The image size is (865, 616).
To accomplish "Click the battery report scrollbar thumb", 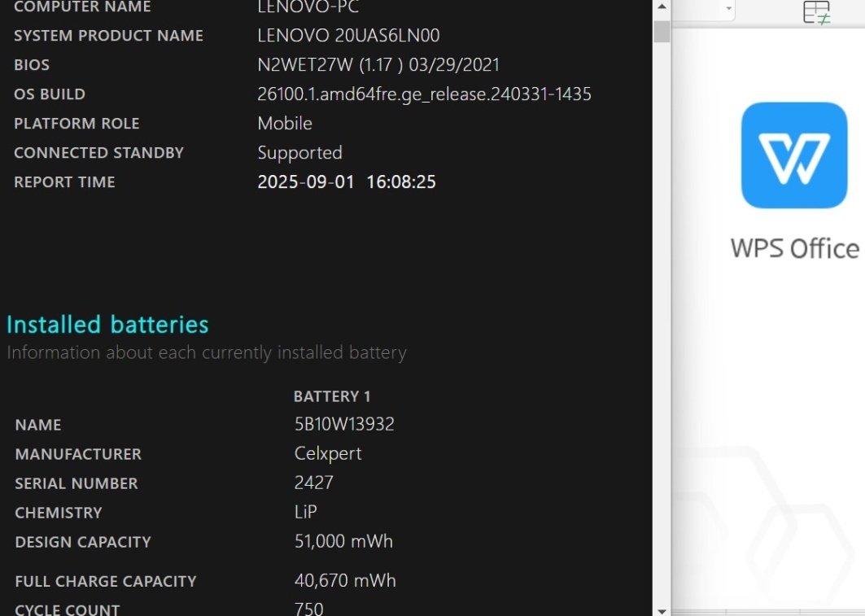I will [662, 32].
